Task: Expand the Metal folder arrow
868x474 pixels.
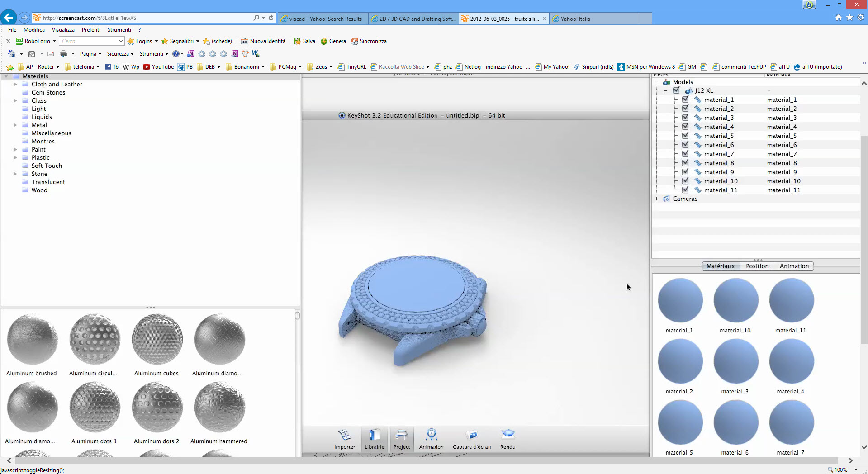Action: pyautogui.click(x=15, y=125)
